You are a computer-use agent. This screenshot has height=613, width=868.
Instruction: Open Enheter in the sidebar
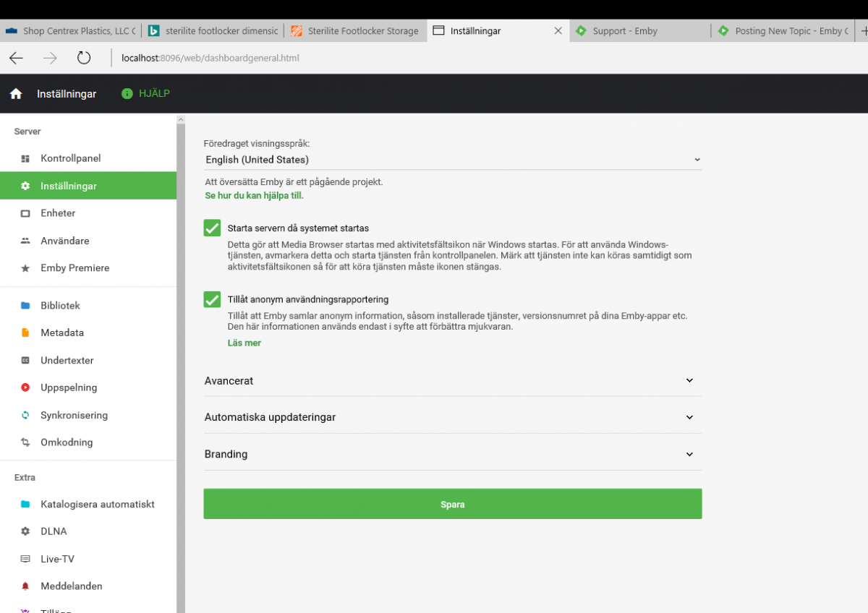point(88,213)
